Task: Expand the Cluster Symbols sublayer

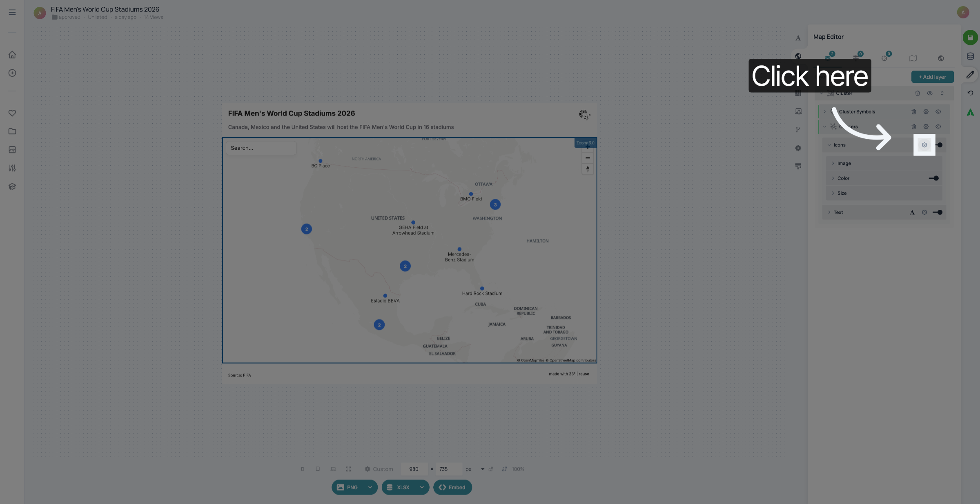Action: [x=824, y=112]
